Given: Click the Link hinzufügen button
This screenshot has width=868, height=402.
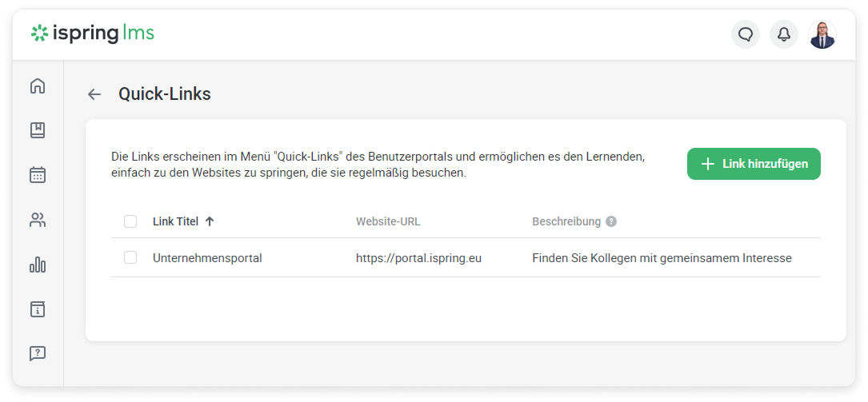Looking at the screenshot, I should pos(754,164).
